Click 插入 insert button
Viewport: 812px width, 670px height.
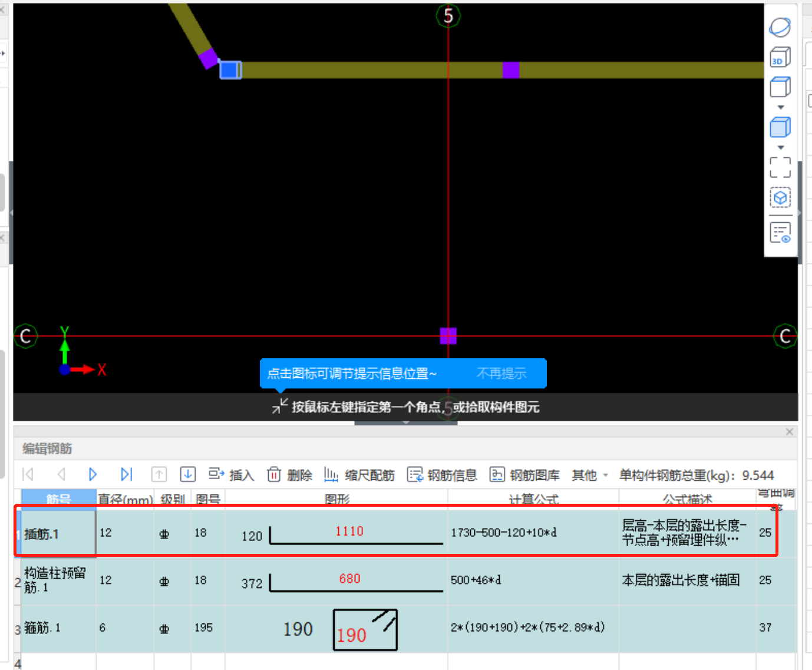pyautogui.click(x=231, y=475)
